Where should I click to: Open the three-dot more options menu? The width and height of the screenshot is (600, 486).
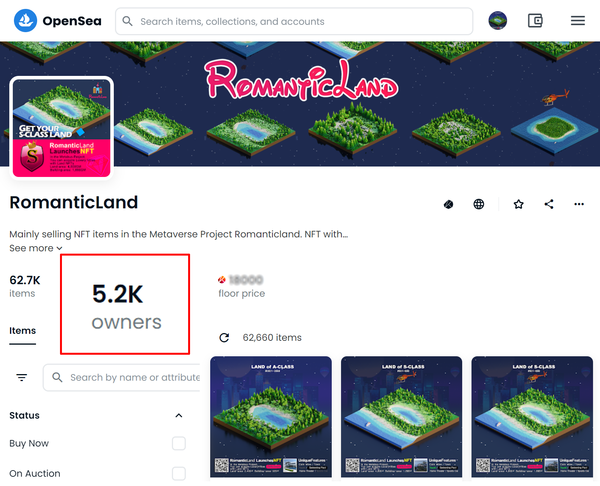579,204
